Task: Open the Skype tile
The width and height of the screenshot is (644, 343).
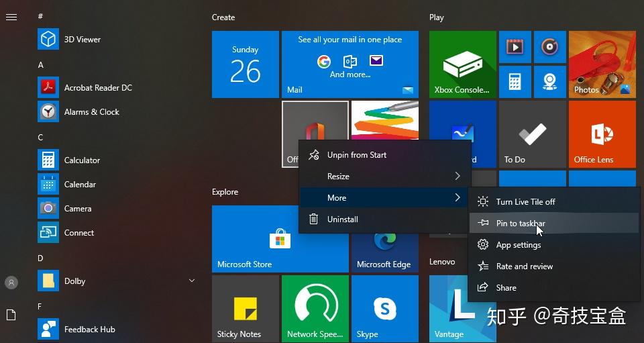Action: click(x=385, y=309)
